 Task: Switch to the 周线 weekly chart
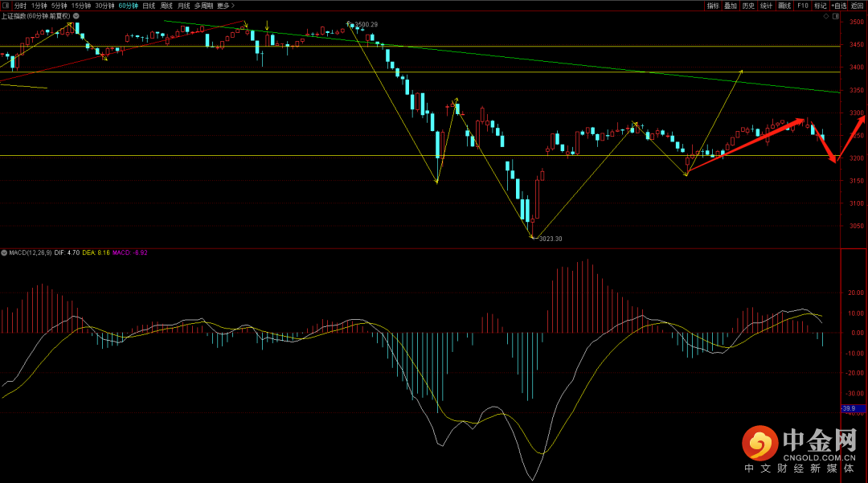coord(166,6)
